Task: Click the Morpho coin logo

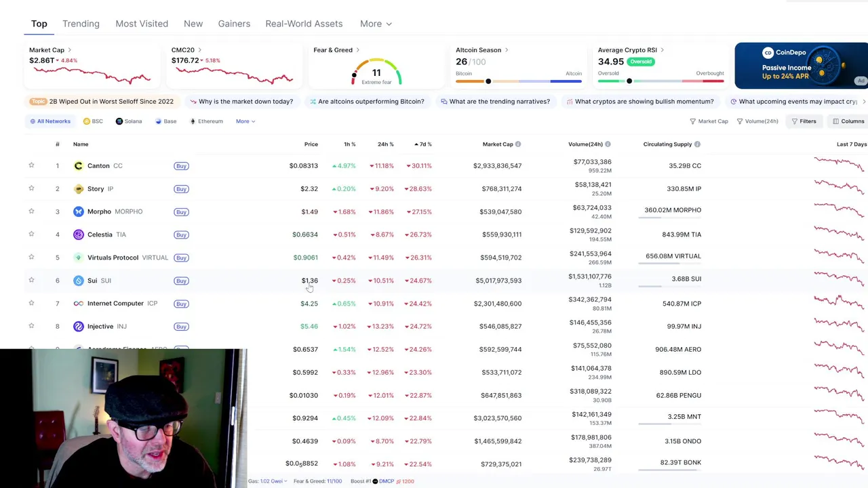Action: coord(79,211)
